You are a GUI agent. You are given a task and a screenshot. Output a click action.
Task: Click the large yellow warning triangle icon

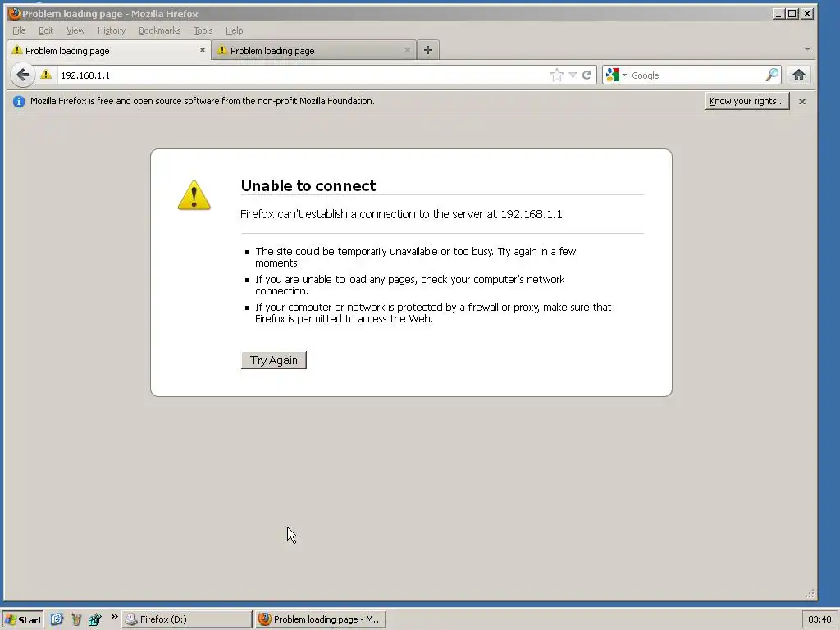click(x=194, y=195)
